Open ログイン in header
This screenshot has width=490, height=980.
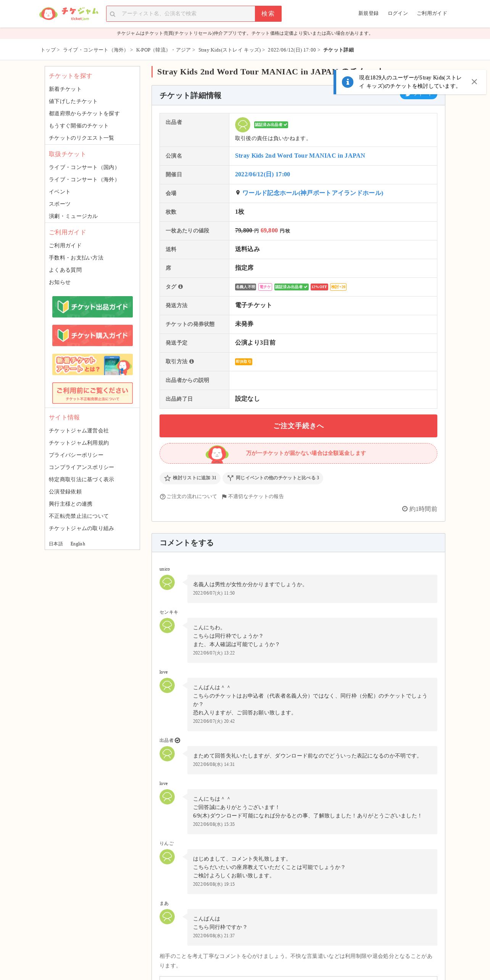tap(398, 13)
